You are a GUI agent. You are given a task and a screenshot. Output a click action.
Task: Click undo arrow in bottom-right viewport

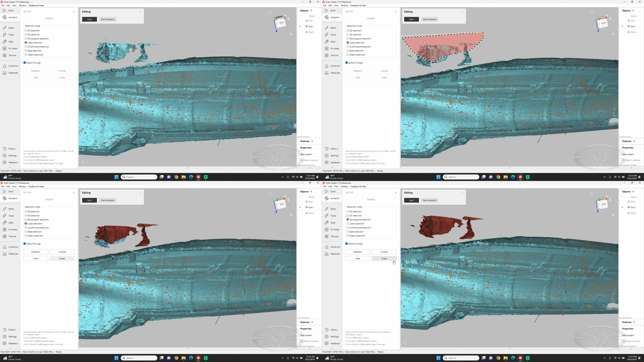click(x=405, y=343)
